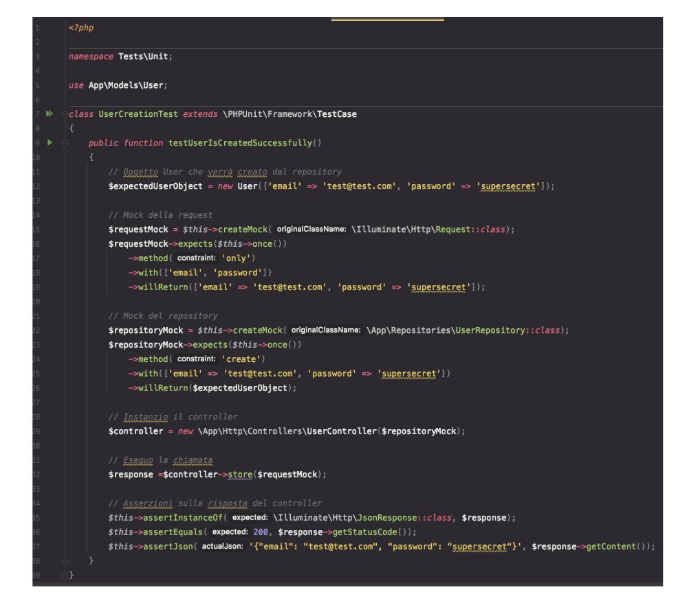Click the getStatusCode method call
Image resolution: width=700 pixels, height=599 pixels.
coord(365,532)
